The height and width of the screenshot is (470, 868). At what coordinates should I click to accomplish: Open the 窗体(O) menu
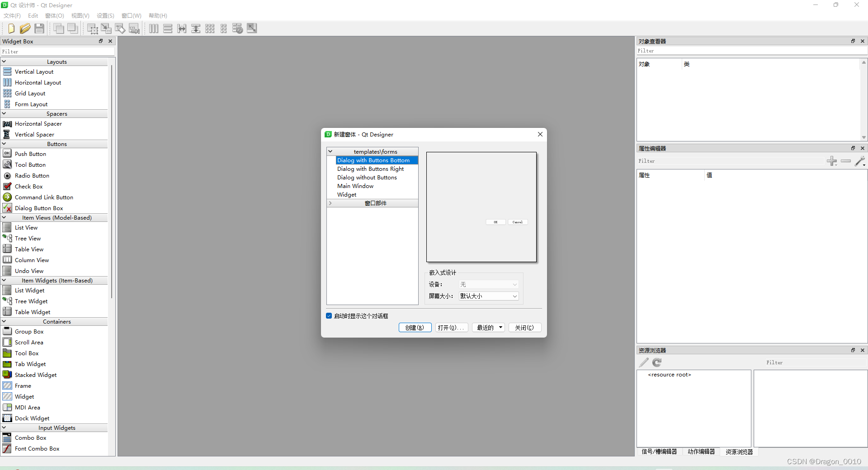pyautogui.click(x=55, y=15)
